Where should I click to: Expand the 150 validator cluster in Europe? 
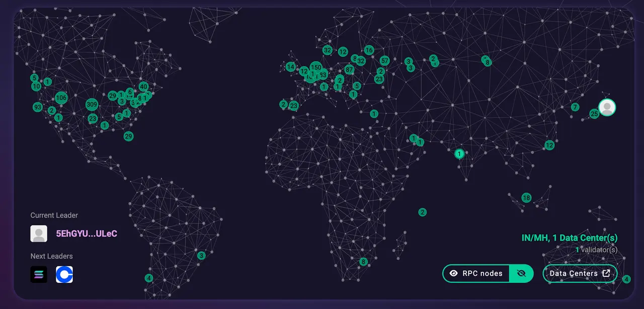pyautogui.click(x=315, y=67)
